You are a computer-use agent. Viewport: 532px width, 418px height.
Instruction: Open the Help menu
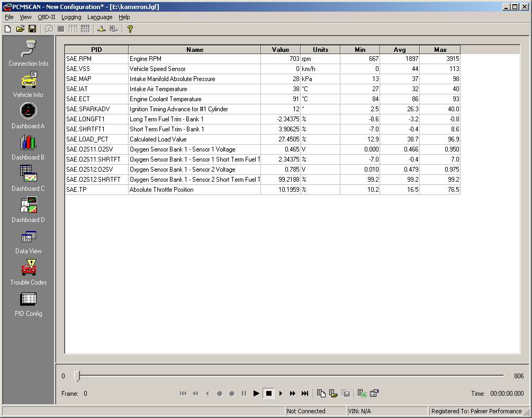[x=124, y=17]
